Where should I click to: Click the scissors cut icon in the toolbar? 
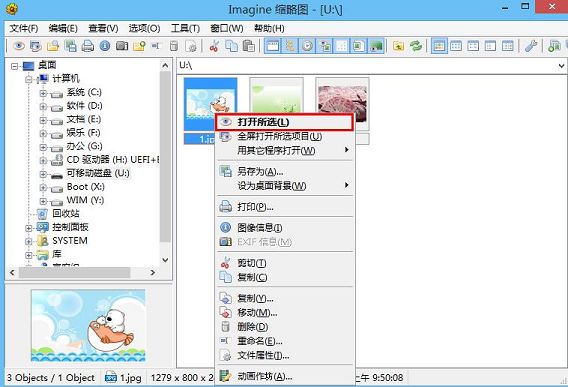pyautogui.click(x=214, y=46)
